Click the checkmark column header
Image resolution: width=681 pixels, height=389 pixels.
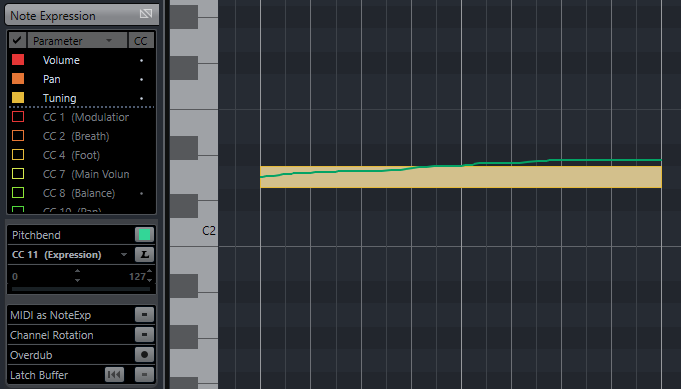point(17,40)
